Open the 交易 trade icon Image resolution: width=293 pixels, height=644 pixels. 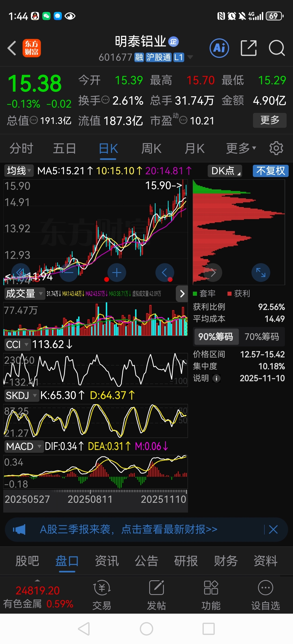[x=102, y=595]
